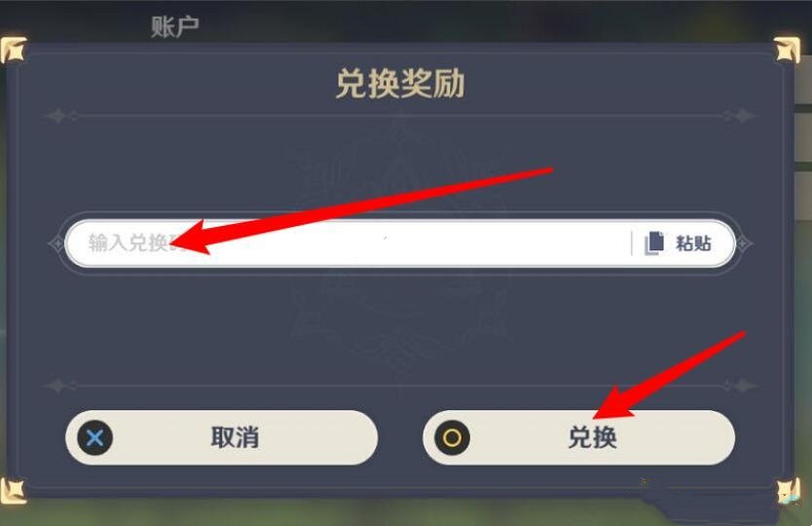Click the 兑换奖励 dialog title
Image resolution: width=812 pixels, height=526 pixels.
[x=400, y=84]
